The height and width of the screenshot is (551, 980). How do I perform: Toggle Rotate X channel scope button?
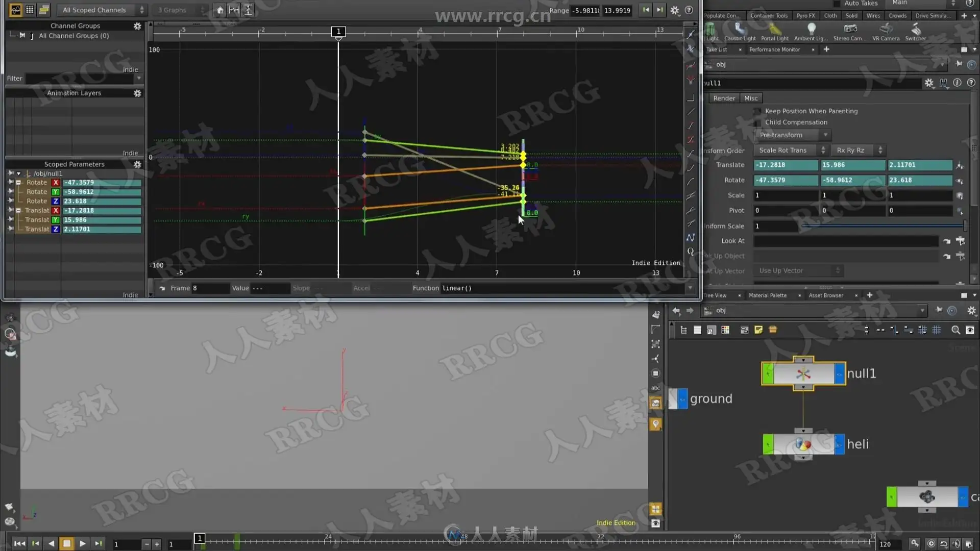[56, 183]
